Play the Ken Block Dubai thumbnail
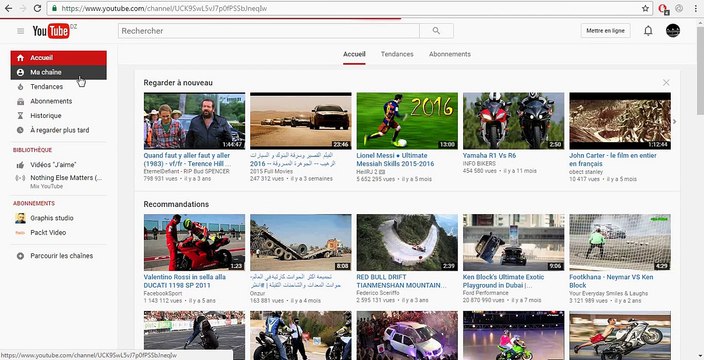The width and height of the screenshot is (704, 360). click(514, 242)
